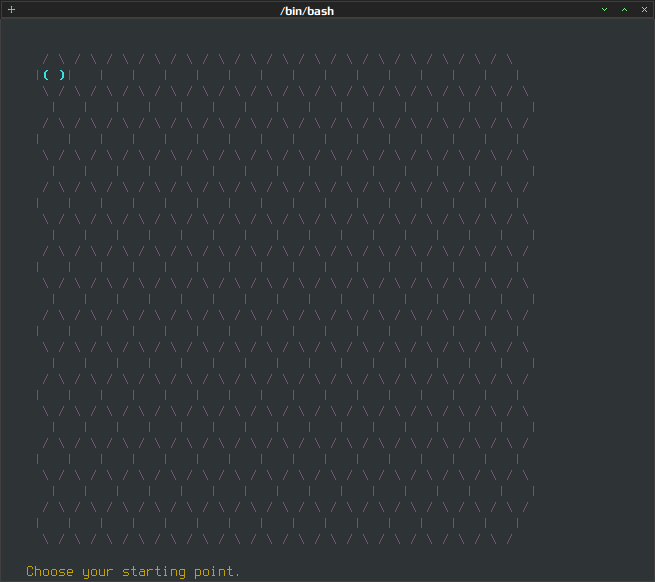
Task: Minimize the terminal with the down chevron
Action: coord(604,10)
